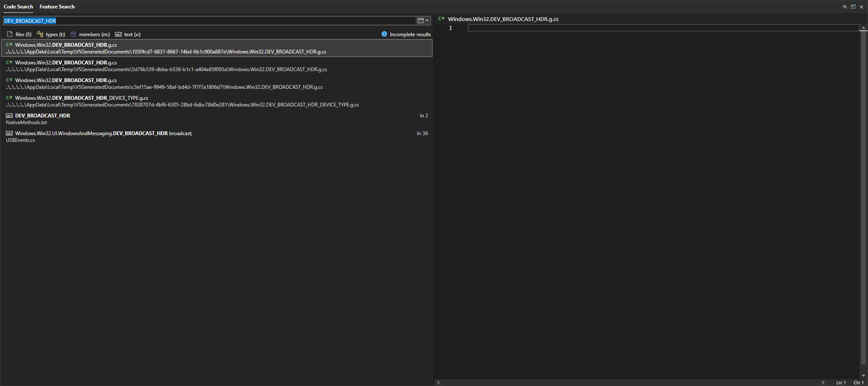868x386 pixels.
Task: Click the preview vertical scrollbar up arrow
Action: 863,28
